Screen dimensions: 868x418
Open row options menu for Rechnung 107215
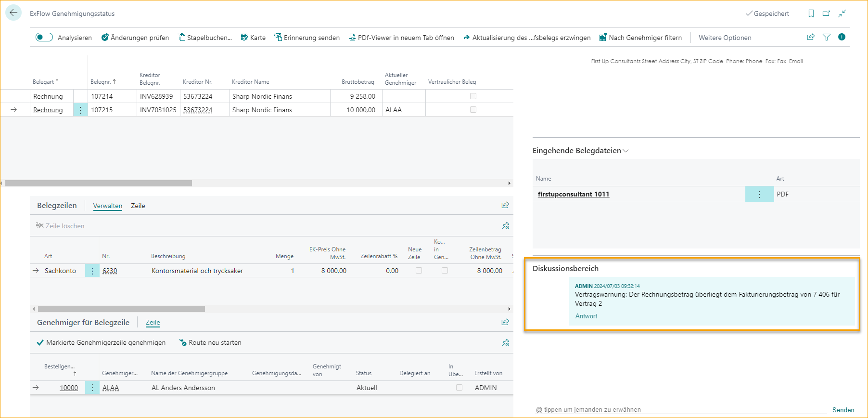[x=80, y=110]
